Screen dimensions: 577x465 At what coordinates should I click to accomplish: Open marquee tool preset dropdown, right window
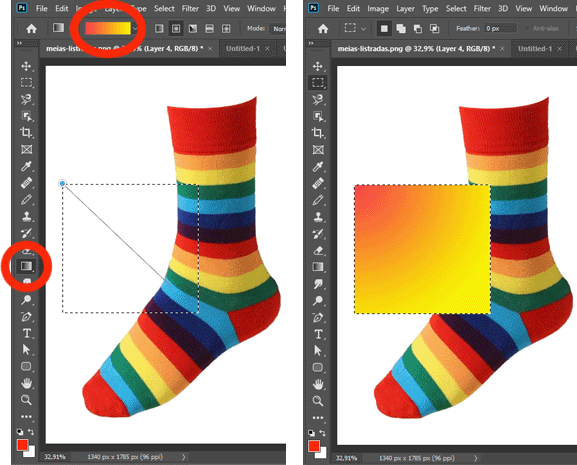coord(363,28)
